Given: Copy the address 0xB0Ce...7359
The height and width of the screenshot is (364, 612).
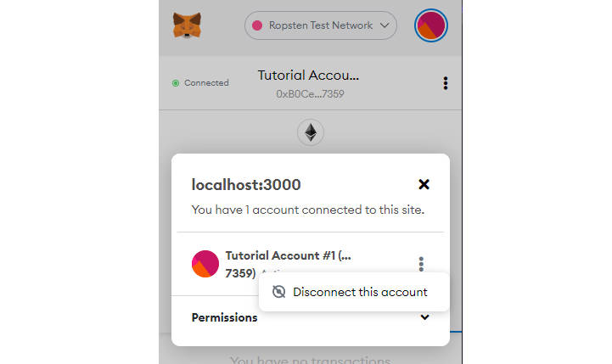Looking at the screenshot, I should [x=310, y=93].
